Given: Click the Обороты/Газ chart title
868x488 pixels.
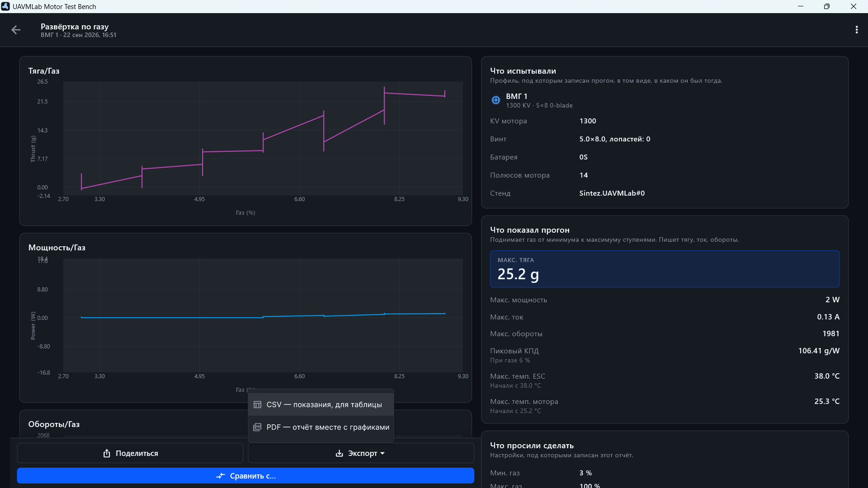Looking at the screenshot, I should [x=54, y=424].
